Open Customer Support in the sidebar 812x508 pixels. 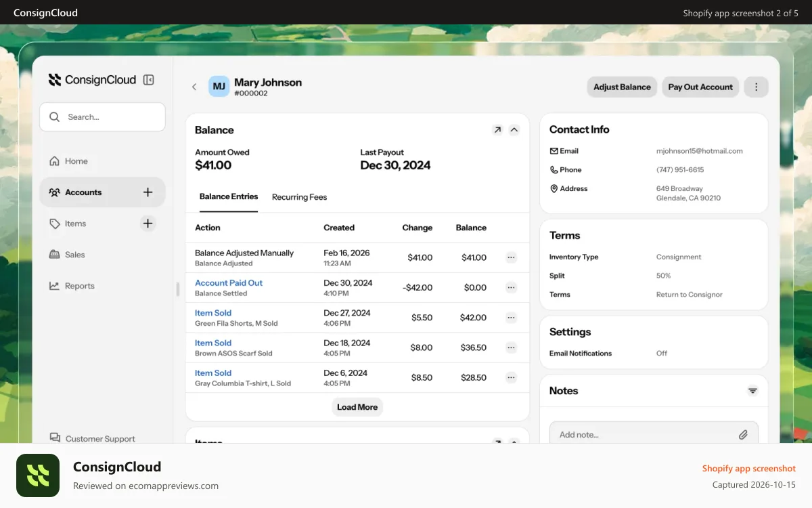[x=100, y=438]
